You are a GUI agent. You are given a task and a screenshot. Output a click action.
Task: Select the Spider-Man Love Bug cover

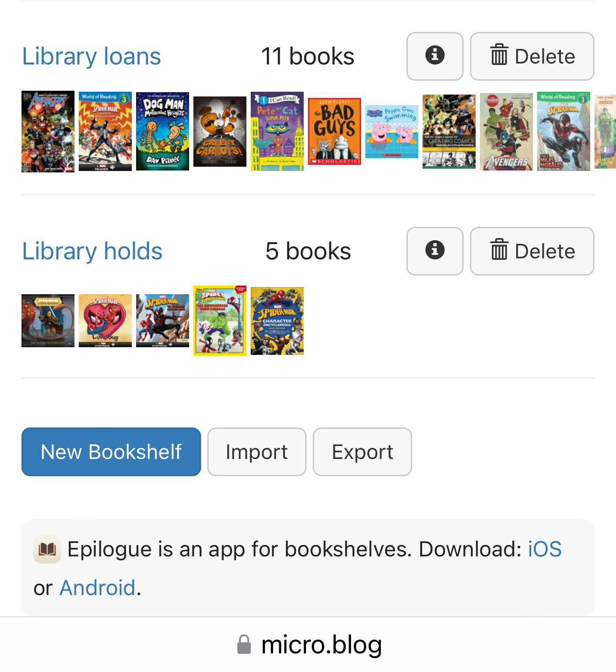pyautogui.click(x=105, y=320)
